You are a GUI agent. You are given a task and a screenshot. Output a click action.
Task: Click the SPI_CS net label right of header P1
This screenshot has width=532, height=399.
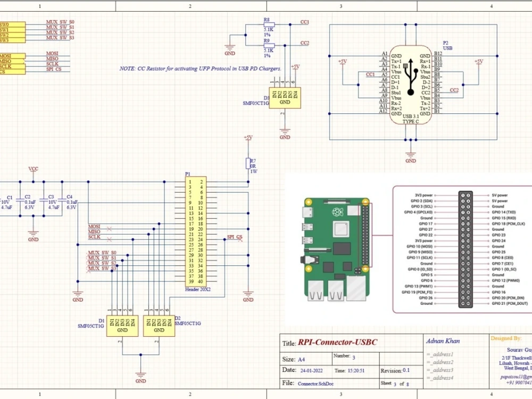pyautogui.click(x=235, y=237)
